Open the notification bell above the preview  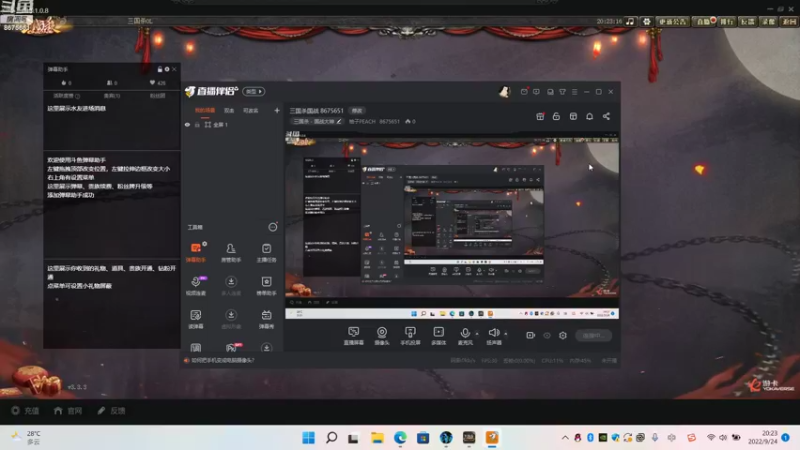click(x=589, y=116)
